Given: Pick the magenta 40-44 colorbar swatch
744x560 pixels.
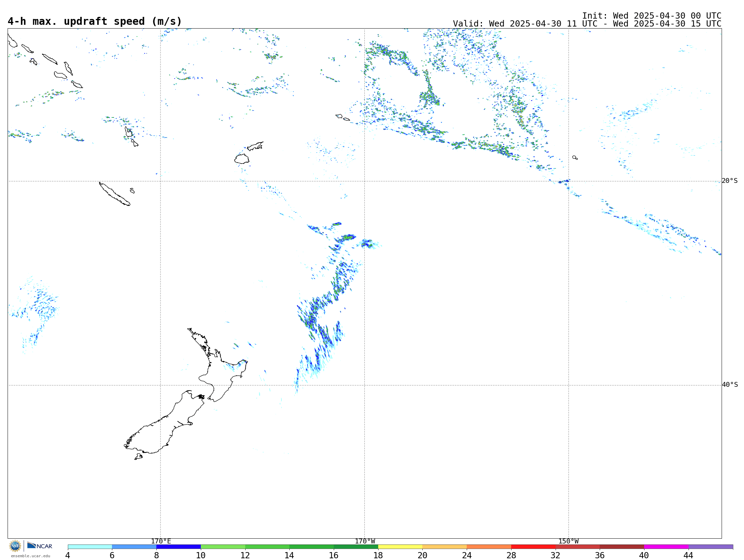Looking at the screenshot, I should (x=666, y=547).
